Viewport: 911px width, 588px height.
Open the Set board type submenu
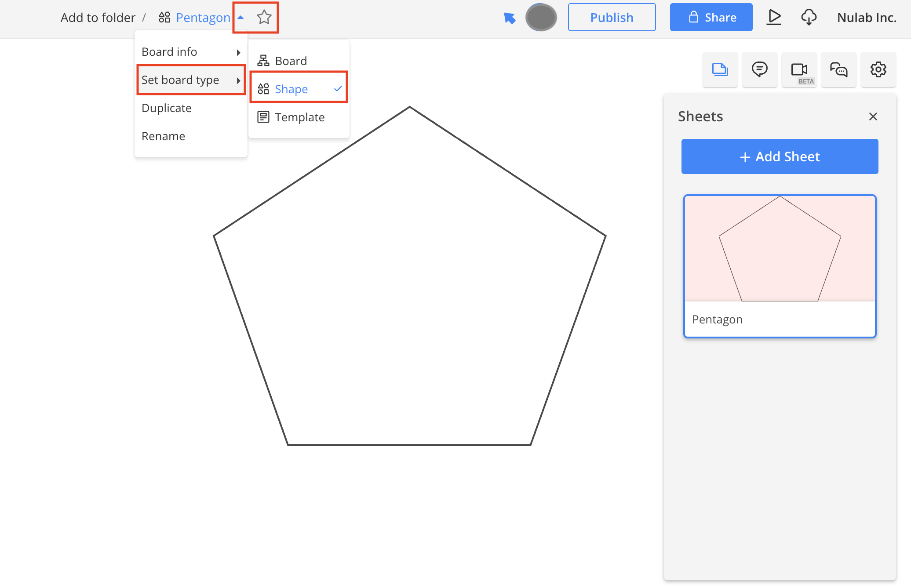(191, 80)
